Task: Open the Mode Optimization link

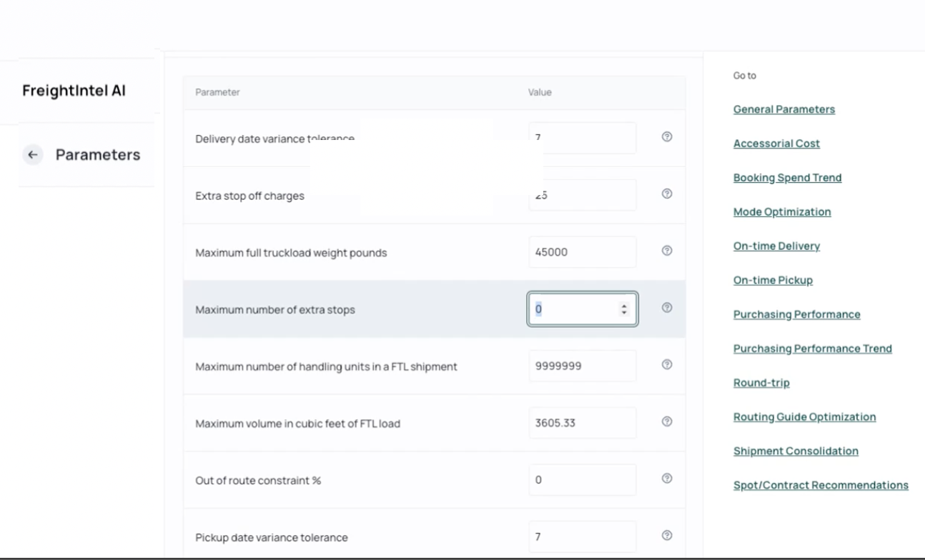Action: coord(781,212)
